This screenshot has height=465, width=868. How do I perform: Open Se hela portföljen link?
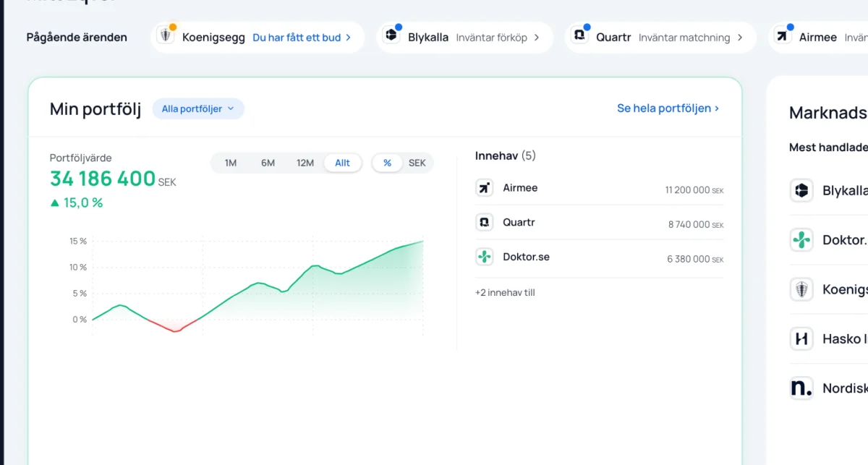point(668,108)
